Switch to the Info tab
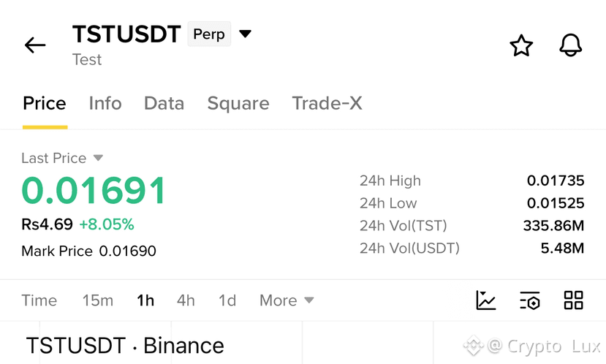The image size is (606, 364). [x=105, y=104]
